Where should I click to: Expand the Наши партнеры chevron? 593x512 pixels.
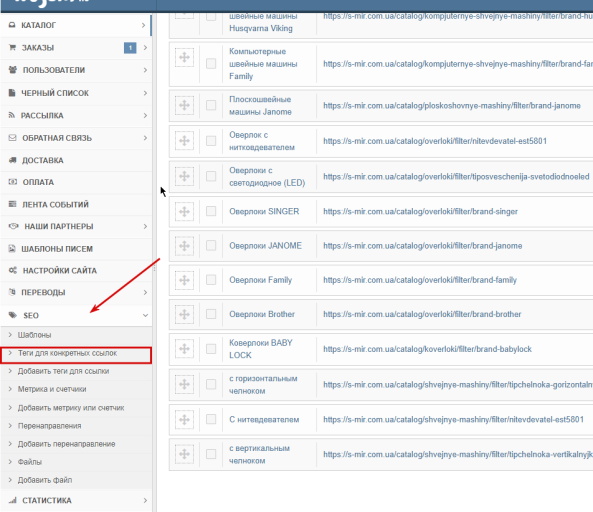pyautogui.click(x=145, y=226)
